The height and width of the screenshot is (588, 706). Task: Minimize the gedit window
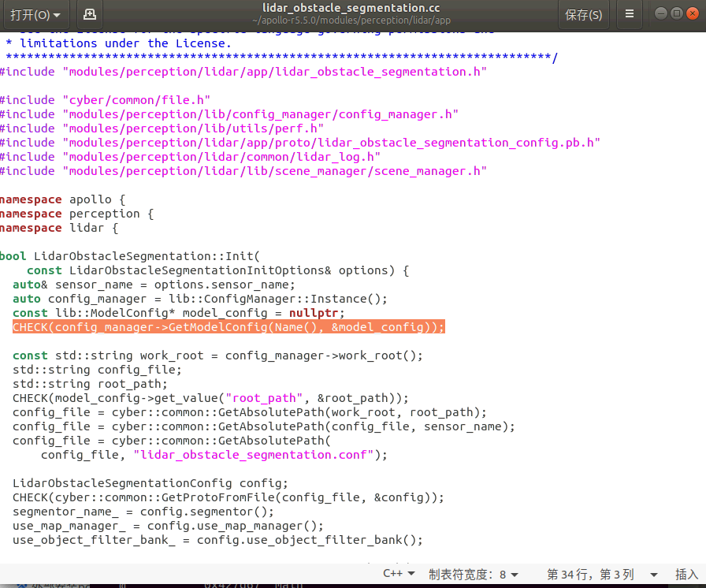(661, 13)
